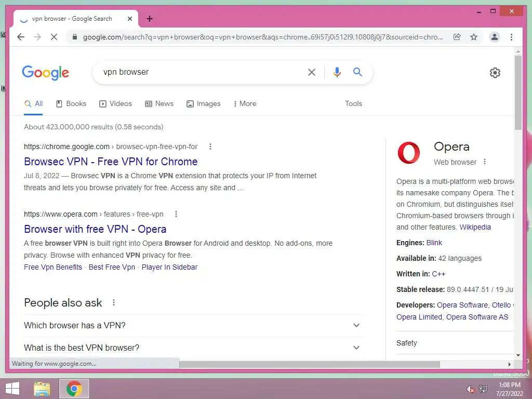Click the Opera logo in knowledge panel

(x=409, y=153)
